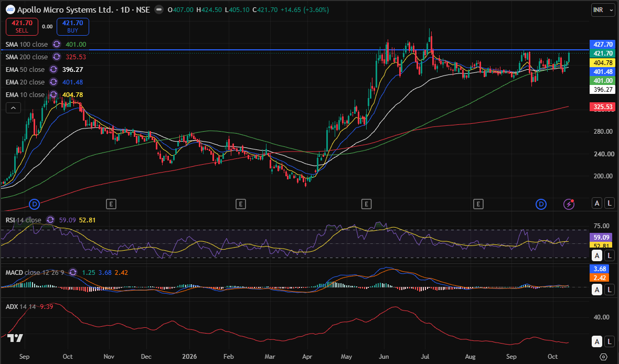Click the purple 59.09 RSI scale label

601,237
